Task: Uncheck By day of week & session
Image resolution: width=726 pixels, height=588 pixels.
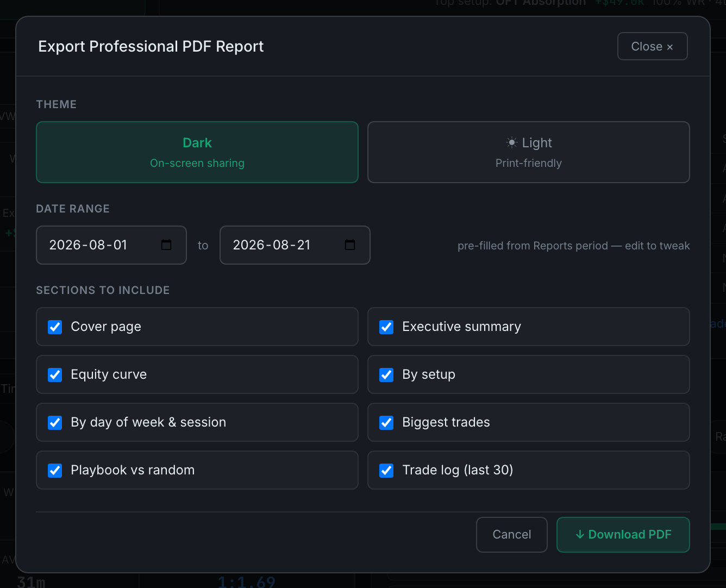Action: tap(55, 422)
